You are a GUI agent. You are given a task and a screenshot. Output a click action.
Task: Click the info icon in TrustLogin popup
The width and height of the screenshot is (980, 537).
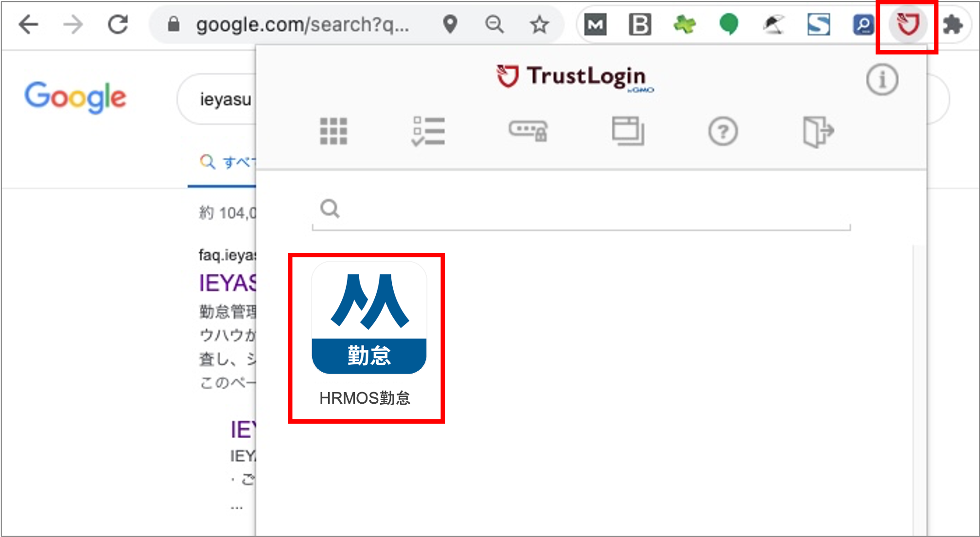point(882,80)
